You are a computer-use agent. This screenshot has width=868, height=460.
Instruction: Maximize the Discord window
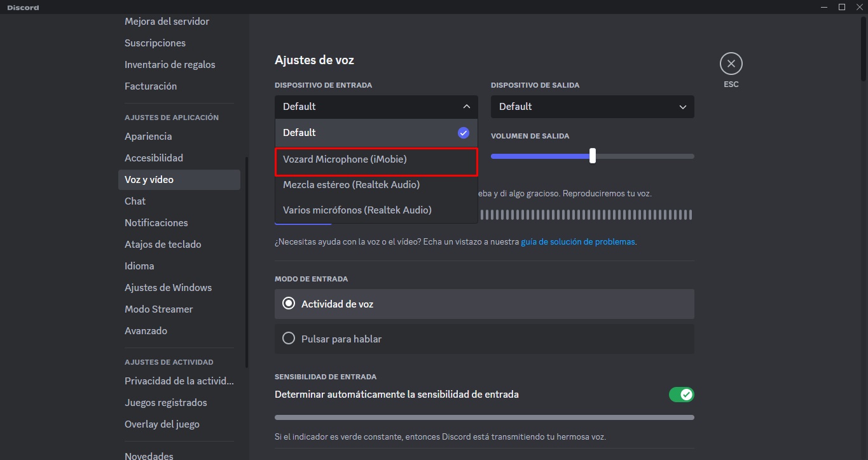[x=841, y=7]
